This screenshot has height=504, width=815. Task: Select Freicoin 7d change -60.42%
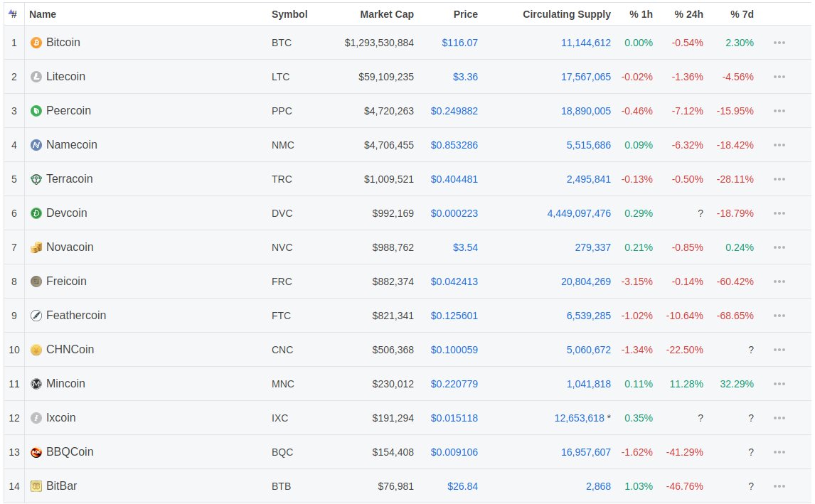click(735, 282)
